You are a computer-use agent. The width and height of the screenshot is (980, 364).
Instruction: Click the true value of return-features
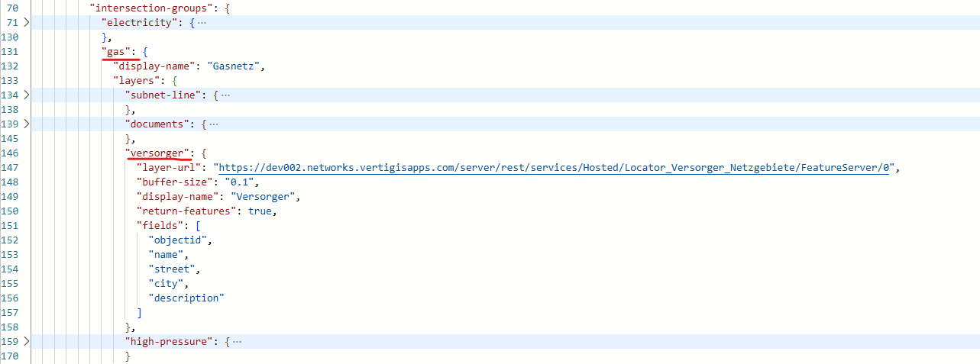(260, 211)
